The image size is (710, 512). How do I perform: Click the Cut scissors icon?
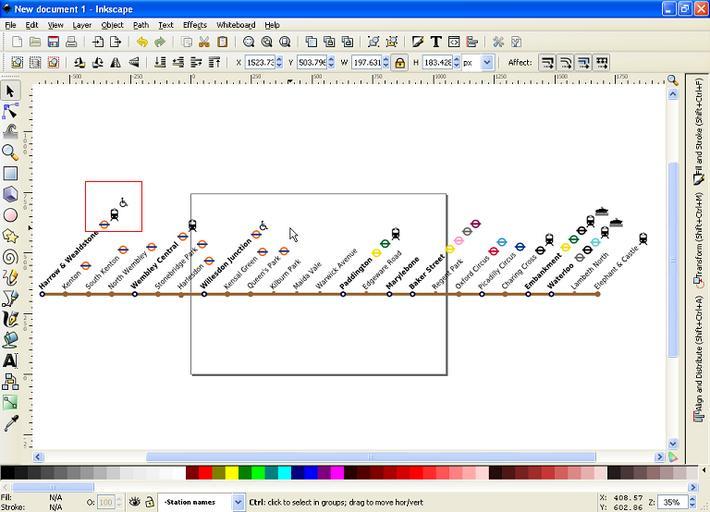[204, 42]
